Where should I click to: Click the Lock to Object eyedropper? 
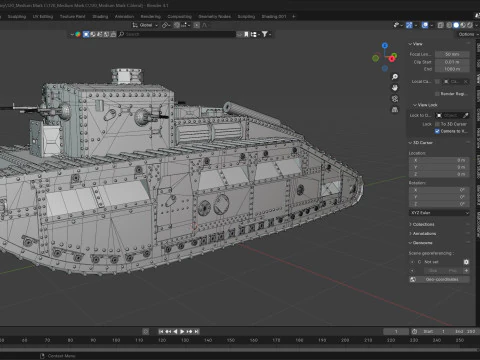(466, 115)
